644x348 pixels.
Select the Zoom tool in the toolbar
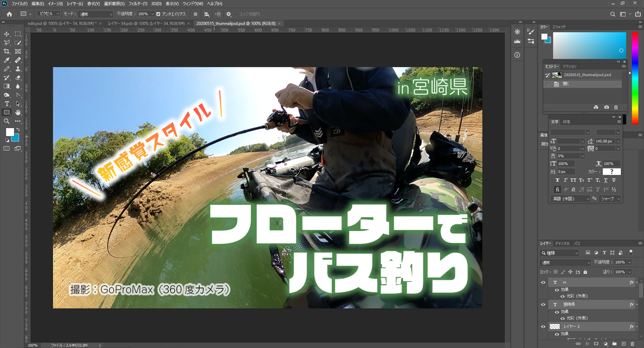(7, 121)
